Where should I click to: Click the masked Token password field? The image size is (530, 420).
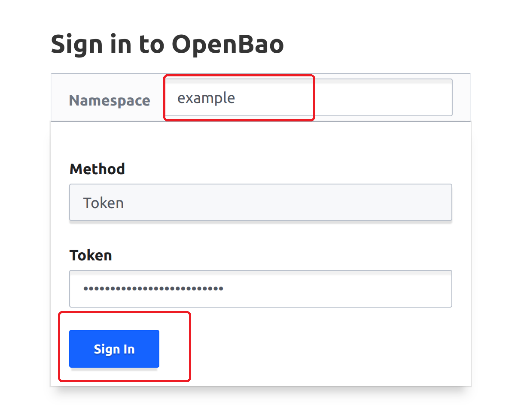260,288
